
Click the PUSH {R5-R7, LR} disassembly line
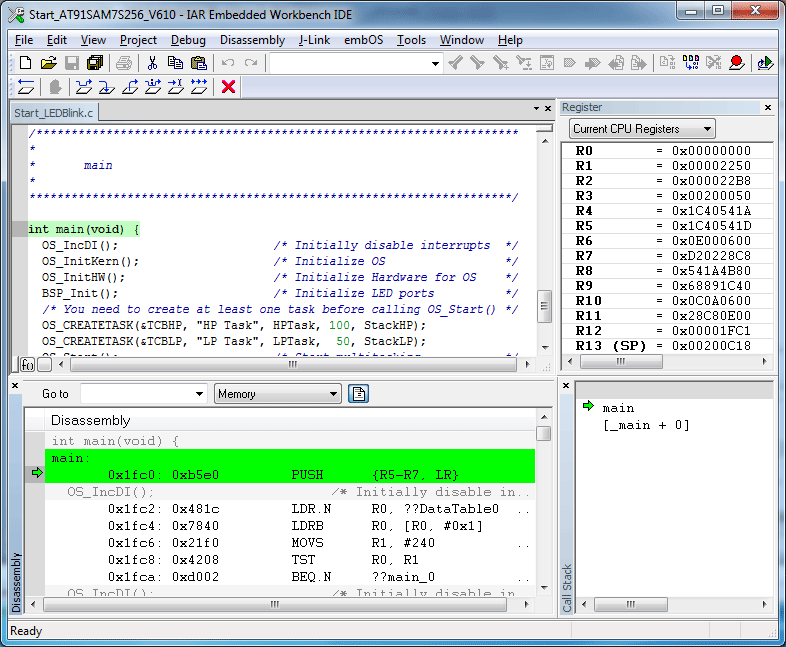point(290,475)
